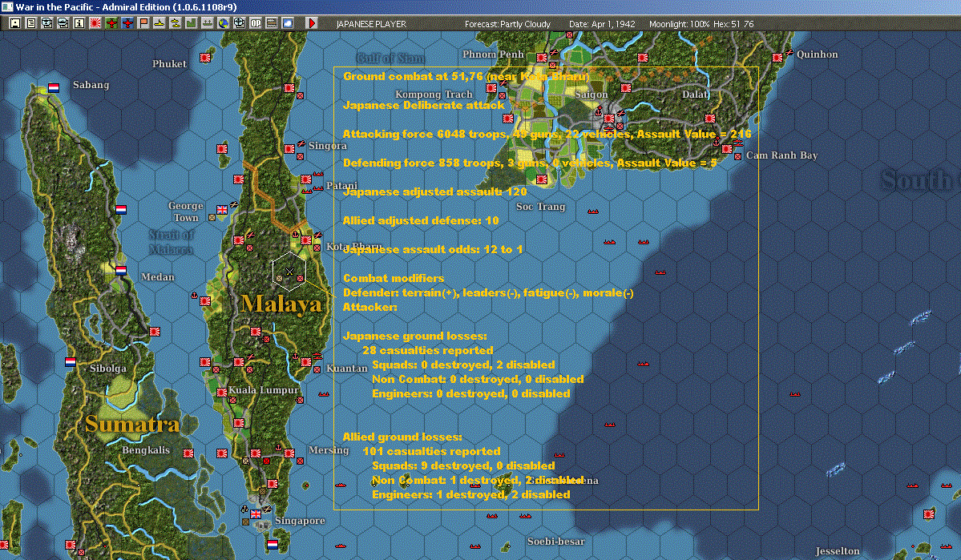961x560 pixels.
Task: Click the Japanese flag base at Kuantan
Action: pos(306,362)
